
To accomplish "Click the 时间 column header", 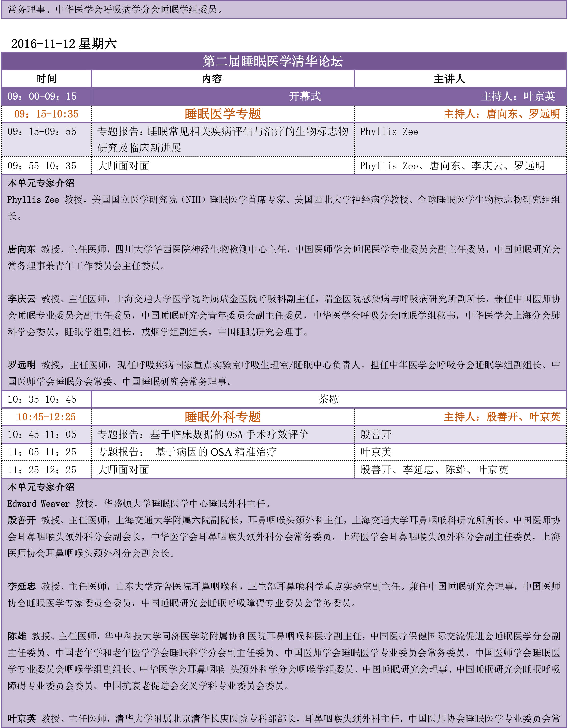I will click(46, 79).
